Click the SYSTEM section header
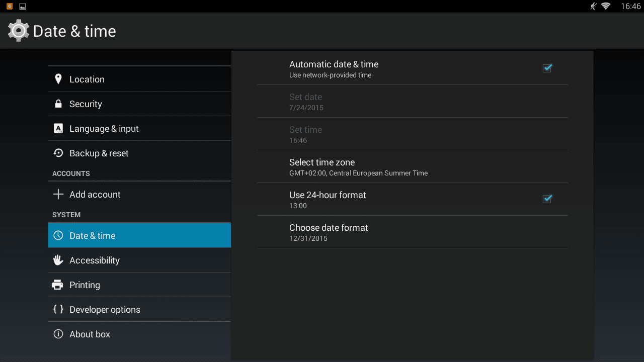Viewport: 644px width, 362px height. point(66,215)
